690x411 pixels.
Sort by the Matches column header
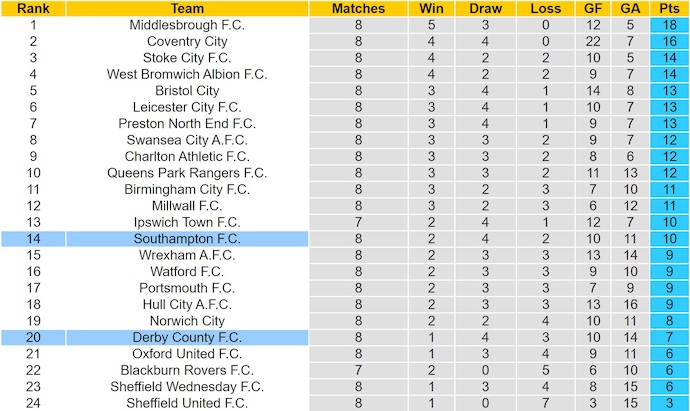[x=357, y=9]
